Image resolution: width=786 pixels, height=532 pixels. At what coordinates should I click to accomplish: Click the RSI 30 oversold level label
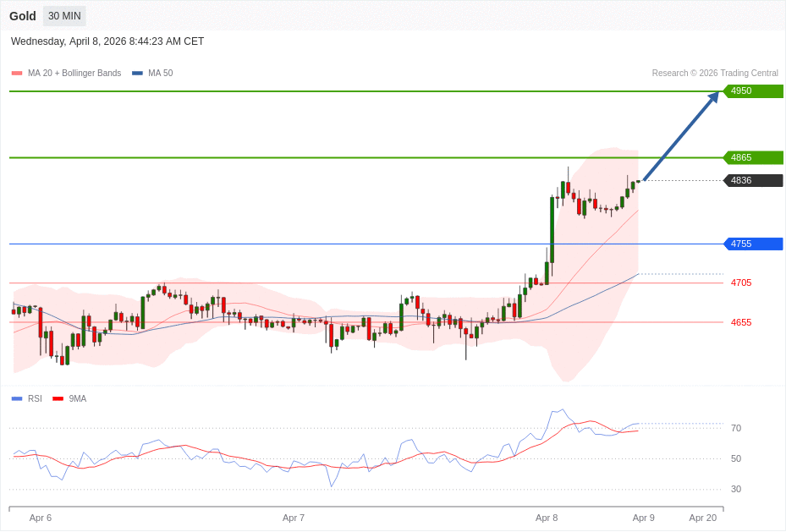pyautogui.click(x=736, y=489)
